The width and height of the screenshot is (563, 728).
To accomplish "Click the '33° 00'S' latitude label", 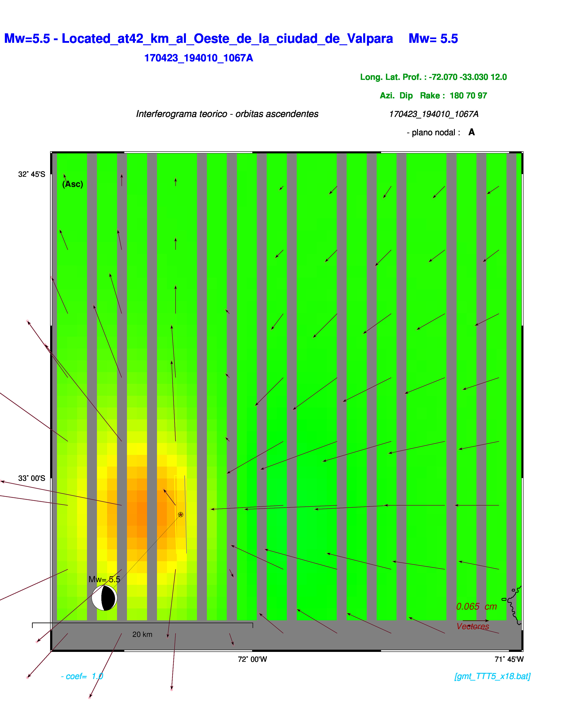I will [32, 478].
